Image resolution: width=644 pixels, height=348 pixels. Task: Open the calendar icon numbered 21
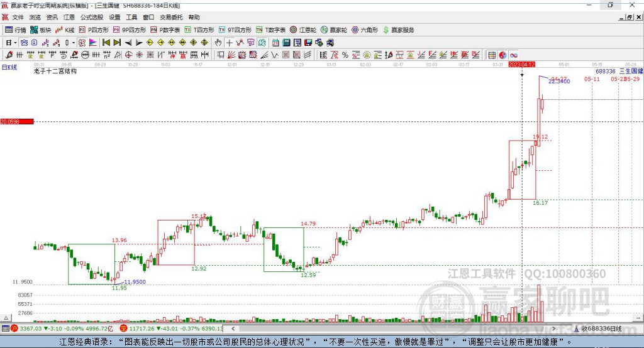tap(275, 43)
